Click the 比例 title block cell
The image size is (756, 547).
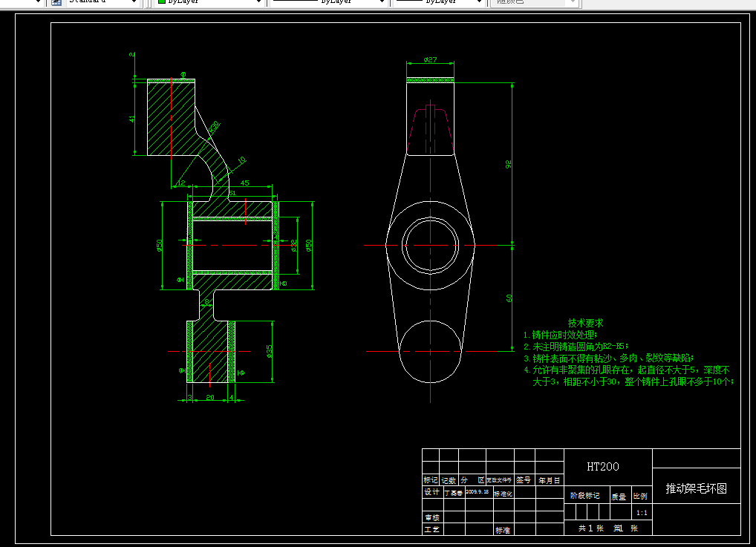(x=640, y=496)
